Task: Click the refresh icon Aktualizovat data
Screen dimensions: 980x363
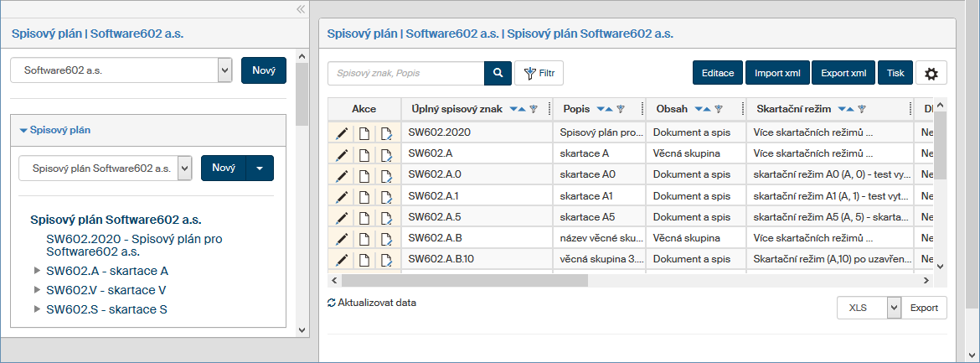Action: (332, 303)
